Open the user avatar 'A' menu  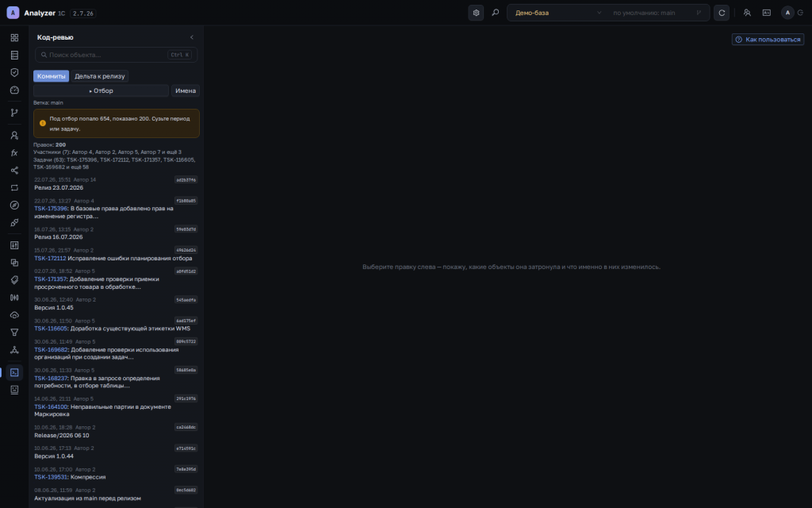[787, 13]
